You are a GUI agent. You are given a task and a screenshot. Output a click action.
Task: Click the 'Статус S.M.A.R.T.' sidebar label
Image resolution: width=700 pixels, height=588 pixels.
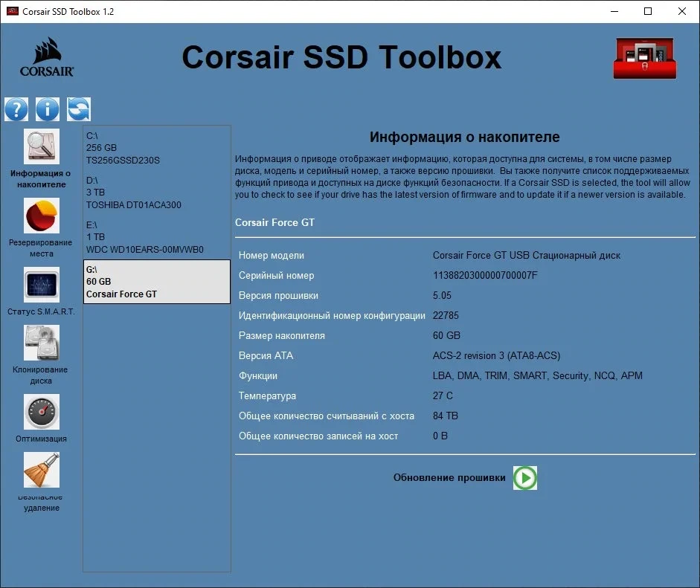coord(41,311)
